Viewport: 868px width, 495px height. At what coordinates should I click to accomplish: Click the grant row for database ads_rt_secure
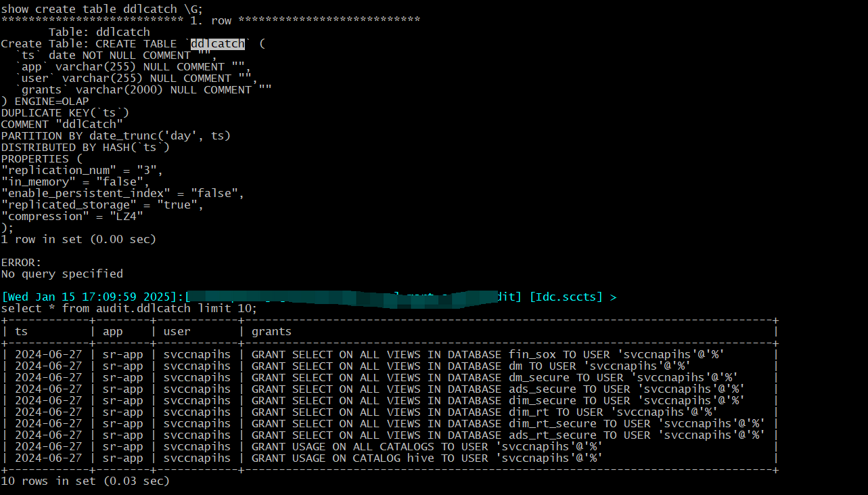[389, 435]
